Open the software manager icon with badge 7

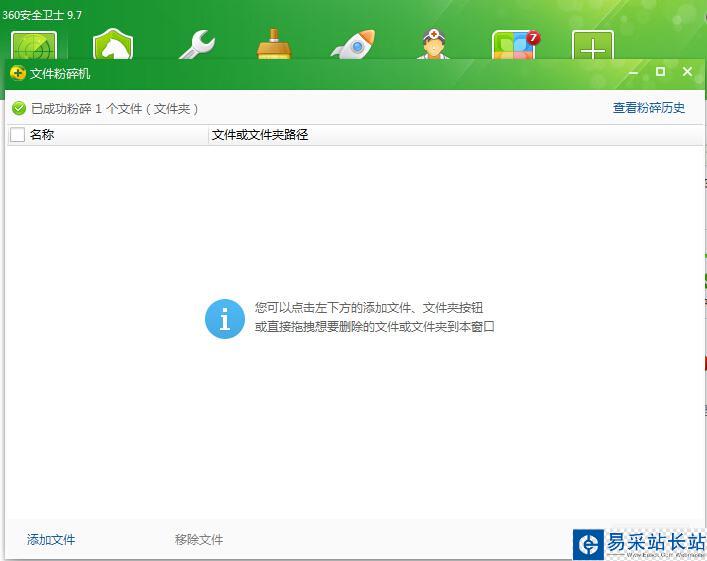click(x=515, y=45)
